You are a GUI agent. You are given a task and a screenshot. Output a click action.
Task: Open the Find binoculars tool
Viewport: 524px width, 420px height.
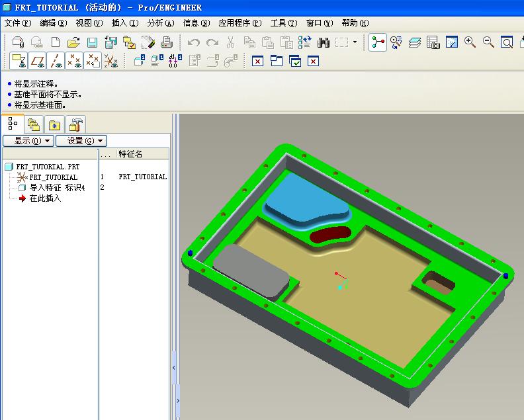pyautogui.click(x=323, y=43)
